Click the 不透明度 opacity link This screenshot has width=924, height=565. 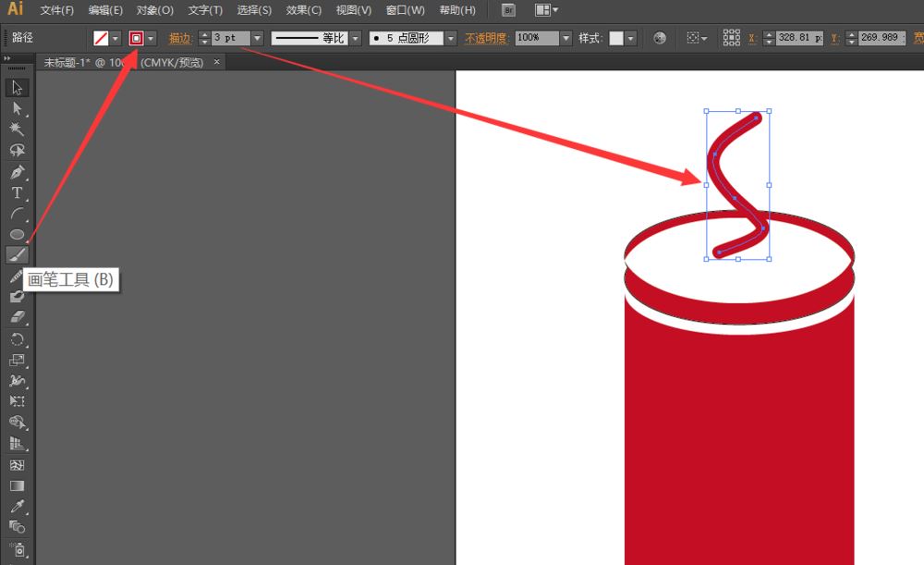click(x=486, y=39)
